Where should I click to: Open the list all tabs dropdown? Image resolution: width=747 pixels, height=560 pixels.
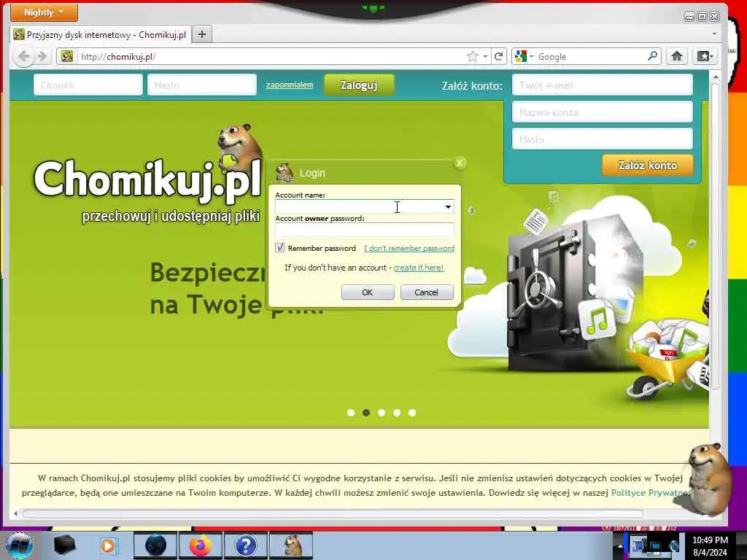click(x=714, y=34)
